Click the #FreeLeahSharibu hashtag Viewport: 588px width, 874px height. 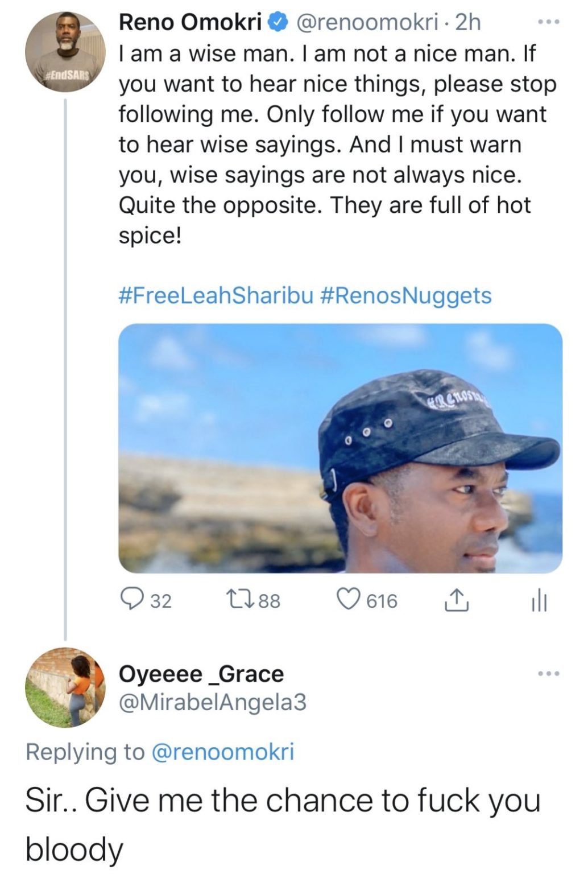coord(216,296)
